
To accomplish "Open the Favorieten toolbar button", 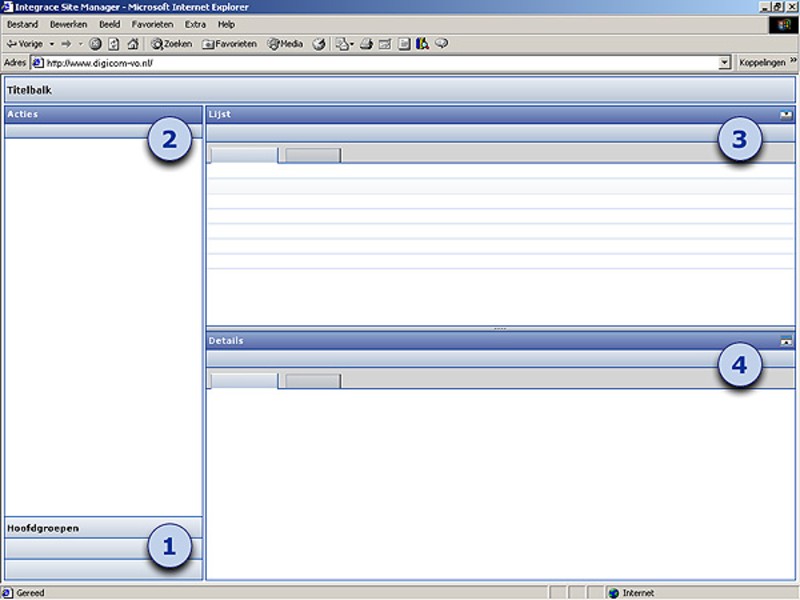I will coord(230,44).
